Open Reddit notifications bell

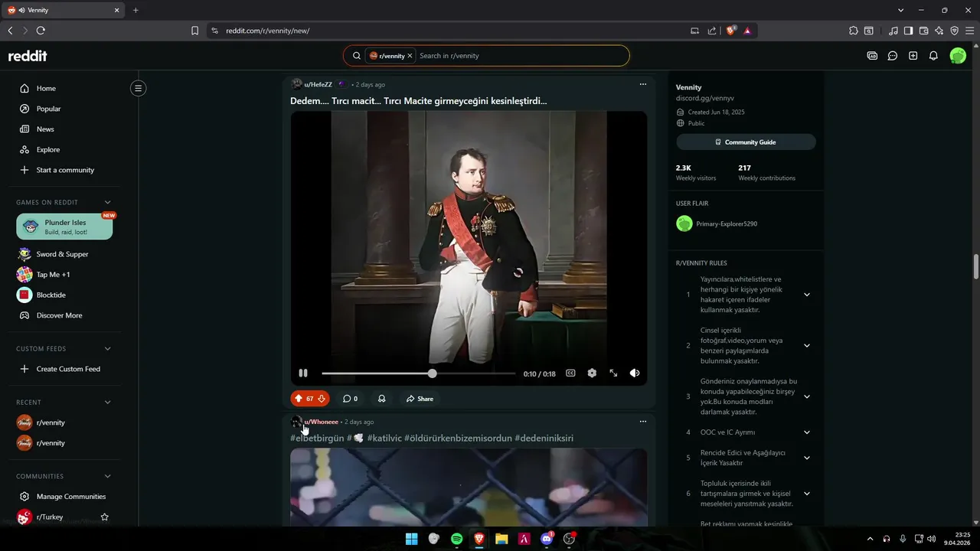pos(933,56)
